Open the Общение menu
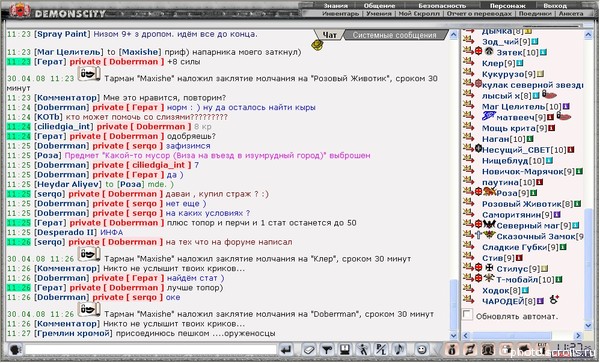Viewport: 600px width, 363px height. pyautogui.click(x=379, y=5)
